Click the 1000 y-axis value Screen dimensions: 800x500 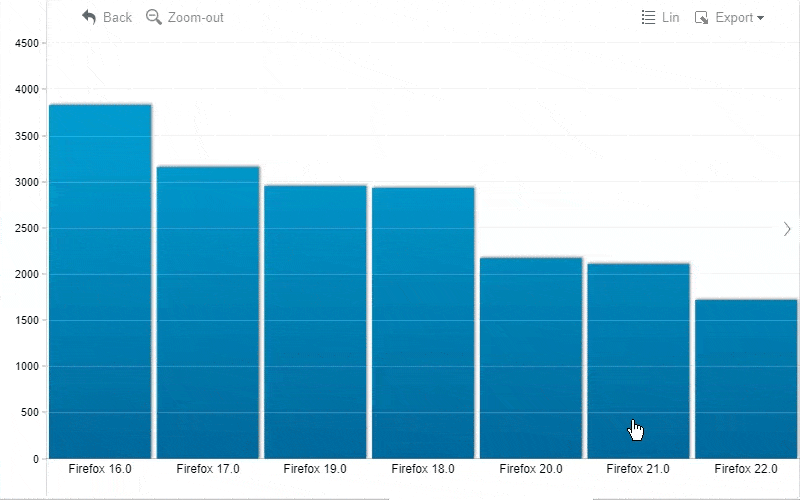(x=27, y=366)
